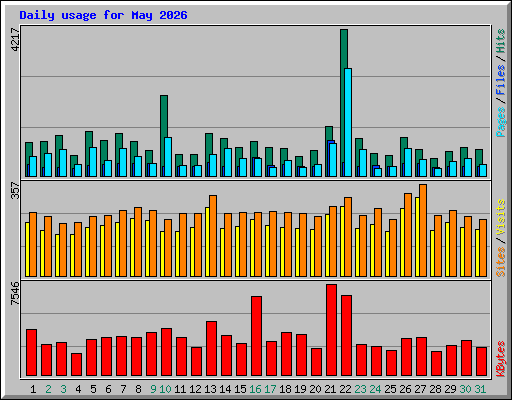Select green day label 23 on the x-axis
The height and width of the screenshot is (400, 512).
pyautogui.click(x=360, y=389)
